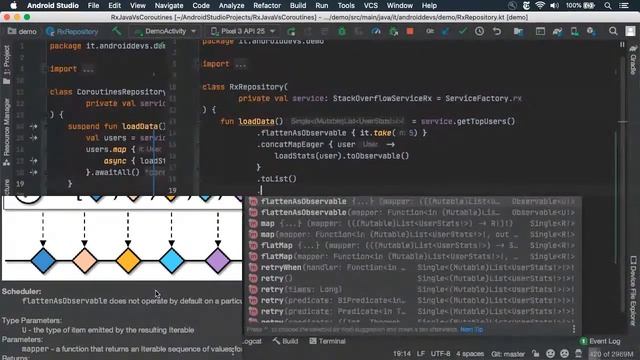Open Git history clock icon
The height and width of the screenshot is (360, 640).
479,31
